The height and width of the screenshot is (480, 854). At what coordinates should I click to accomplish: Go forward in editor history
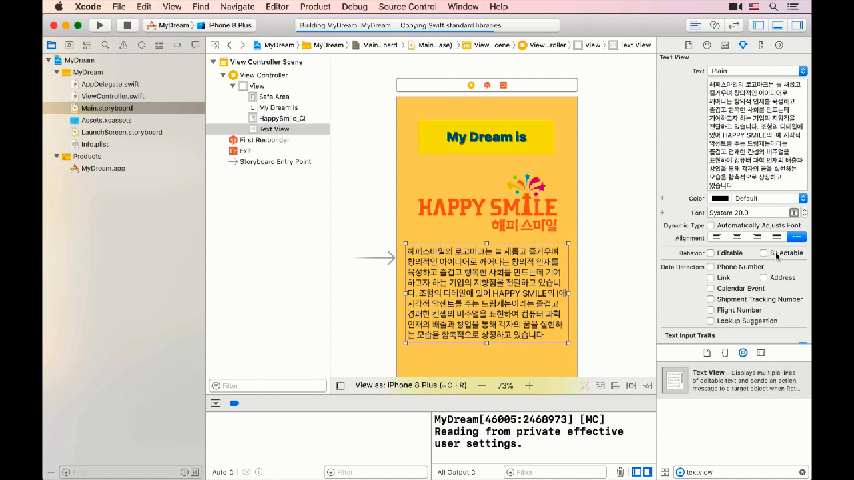[242, 45]
